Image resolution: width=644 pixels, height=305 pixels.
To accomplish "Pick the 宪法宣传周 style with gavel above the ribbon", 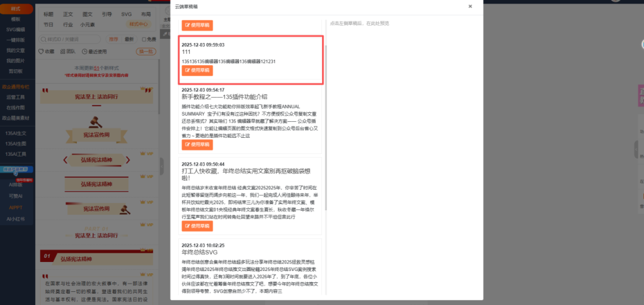I will tap(97, 129).
